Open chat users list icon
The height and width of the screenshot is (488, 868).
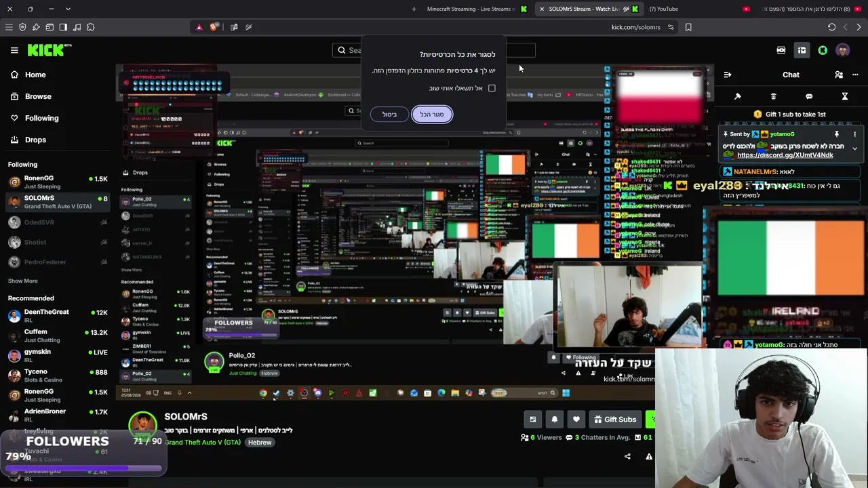[x=839, y=75]
